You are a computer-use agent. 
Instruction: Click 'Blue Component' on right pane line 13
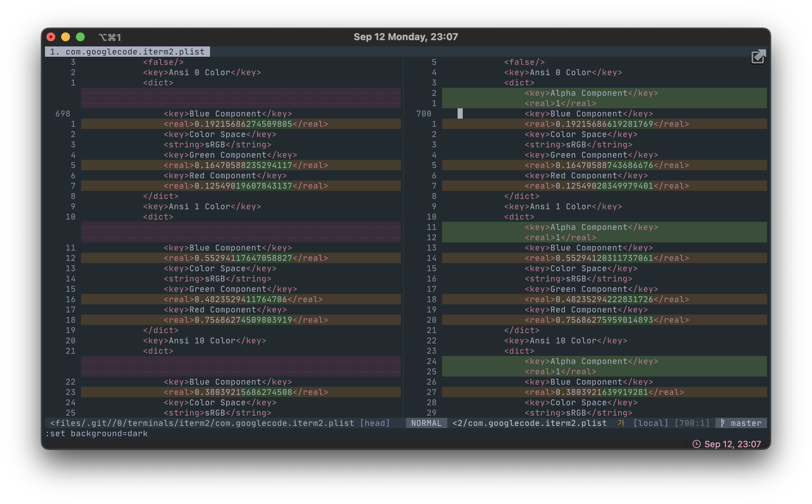[x=586, y=248]
